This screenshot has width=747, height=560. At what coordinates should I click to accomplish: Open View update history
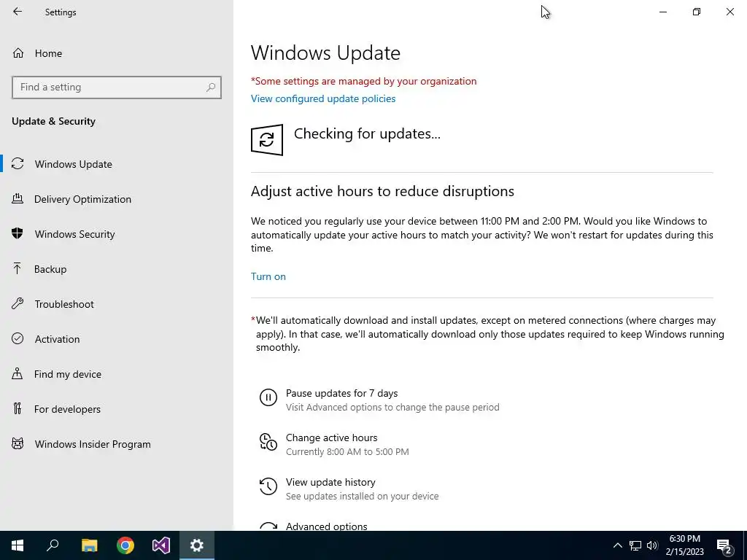click(330, 483)
